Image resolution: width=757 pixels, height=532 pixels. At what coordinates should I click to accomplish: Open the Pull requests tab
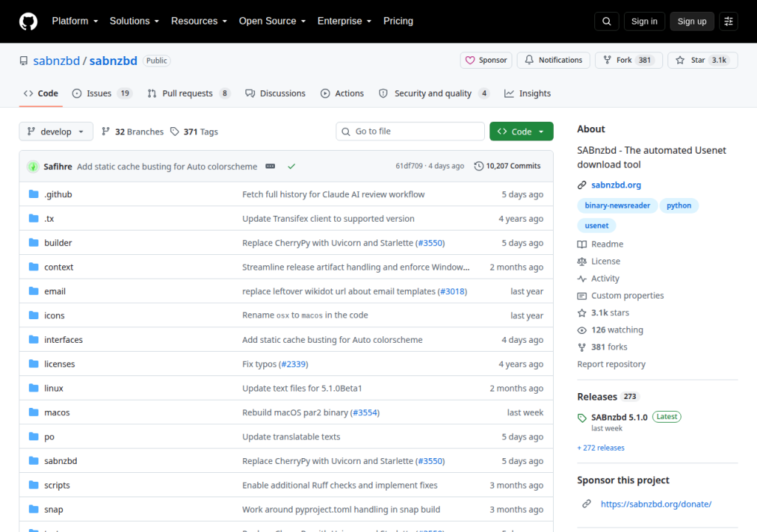(x=189, y=93)
